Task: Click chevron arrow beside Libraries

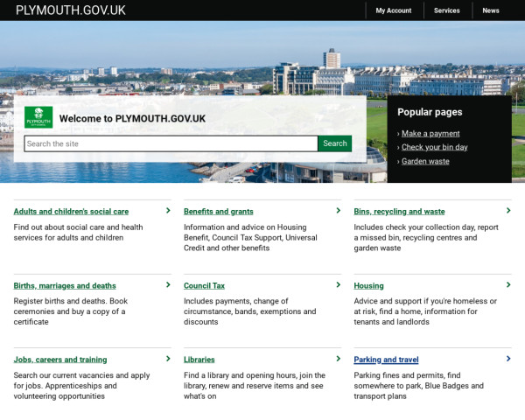Action: coord(338,359)
